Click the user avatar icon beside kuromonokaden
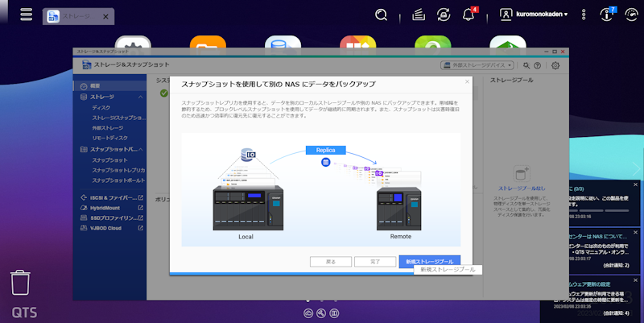The height and width of the screenshot is (323, 644). (x=506, y=14)
